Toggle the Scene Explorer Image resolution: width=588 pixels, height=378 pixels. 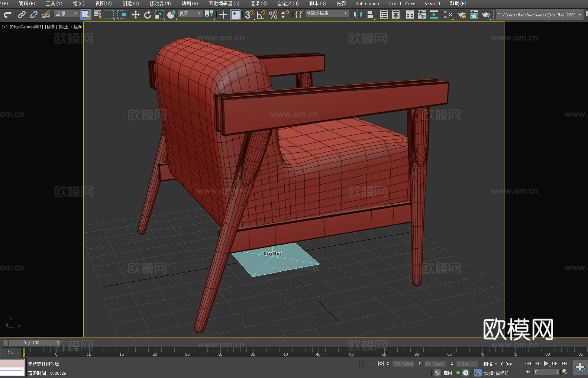[384, 14]
